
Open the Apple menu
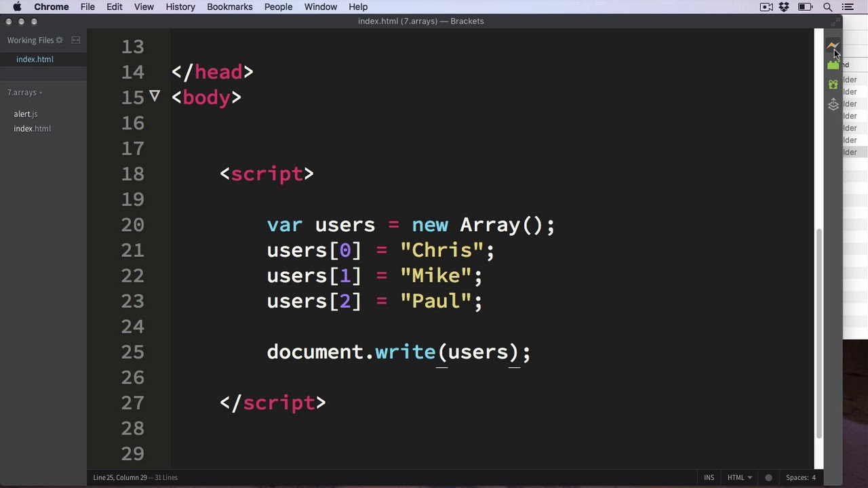tap(17, 7)
